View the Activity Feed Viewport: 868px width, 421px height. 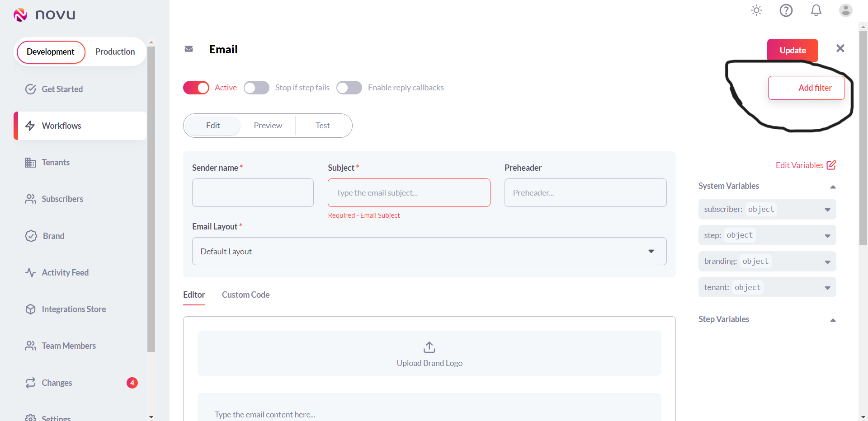pyautogui.click(x=65, y=272)
